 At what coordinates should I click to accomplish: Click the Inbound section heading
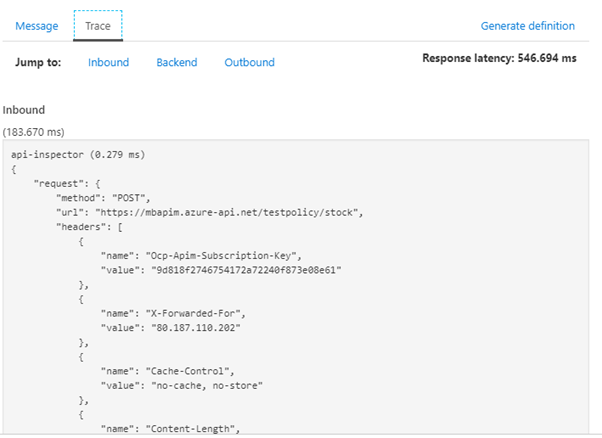coord(23,110)
